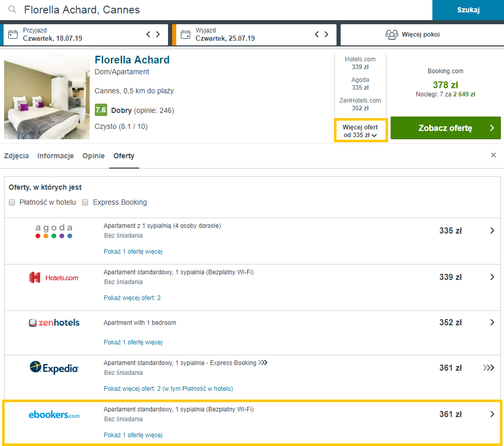This screenshot has width=504, height=446.
Task: Open the Wyjazd departure calendar icon
Action: point(186,35)
